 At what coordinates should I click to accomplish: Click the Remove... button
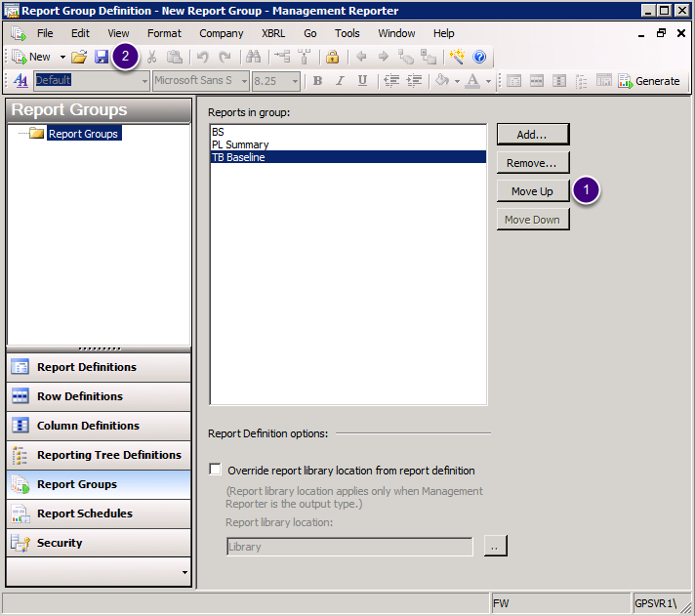pos(533,163)
